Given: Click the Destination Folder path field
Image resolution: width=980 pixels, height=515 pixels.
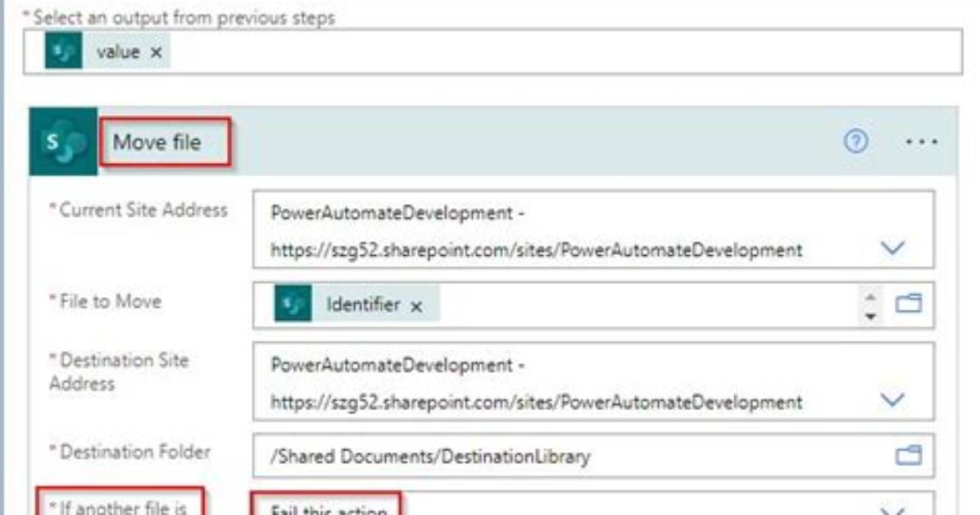Looking at the screenshot, I should point(593,456).
